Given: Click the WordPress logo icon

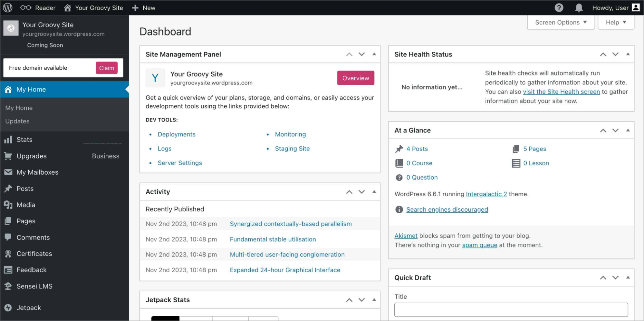Looking at the screenshot, I should 8,7.
